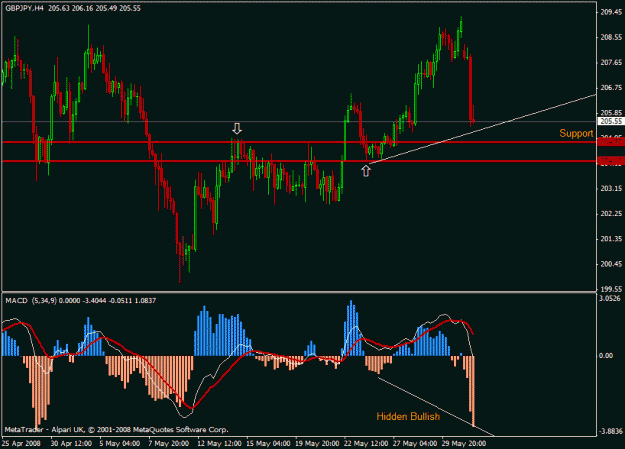Viewport: 625px width, 449px height.
Task: Select the white divergence line in MACD panel
Action: point(436,406)
